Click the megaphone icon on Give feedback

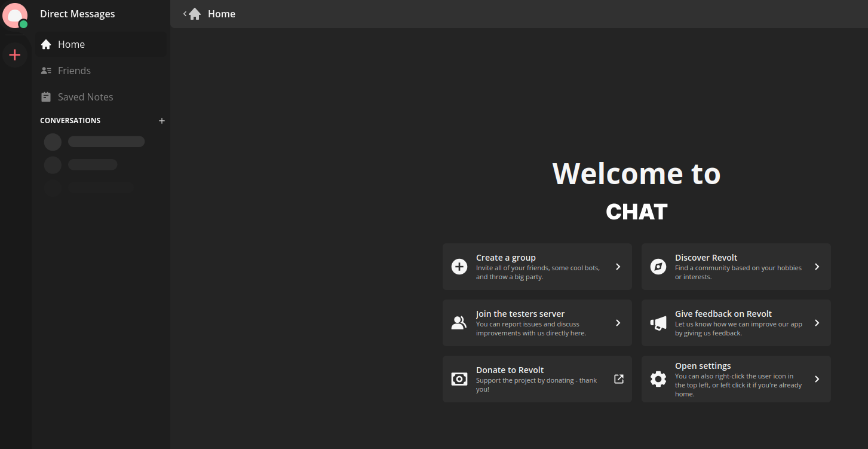tap(658, 323)
